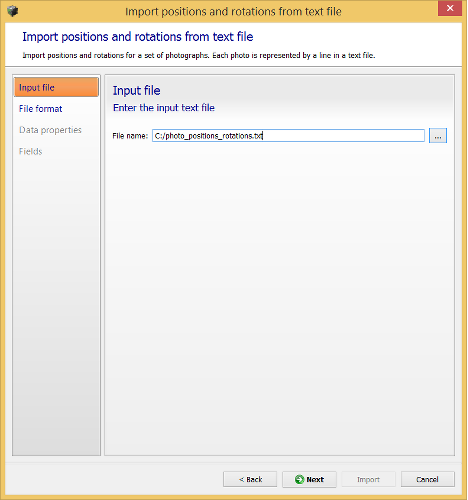The image size is (468, 500).
Task: Go to previous page with Back button
Action: click(250, 479)
